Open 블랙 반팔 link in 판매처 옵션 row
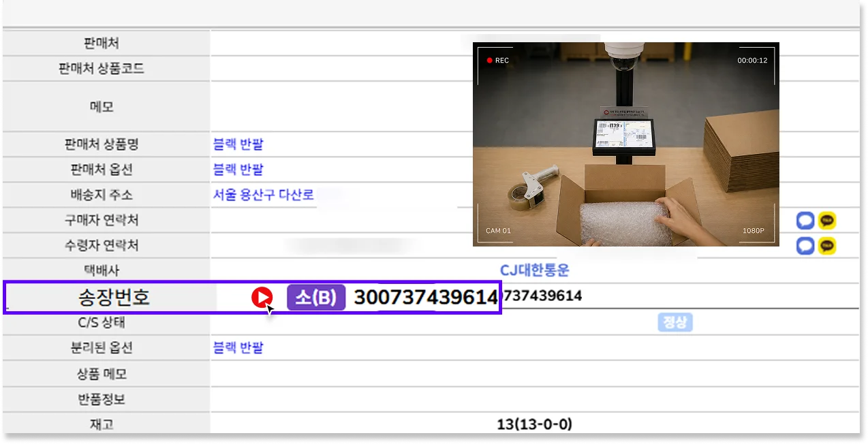Screen dimensions: 868x444 tap(238, 170)
